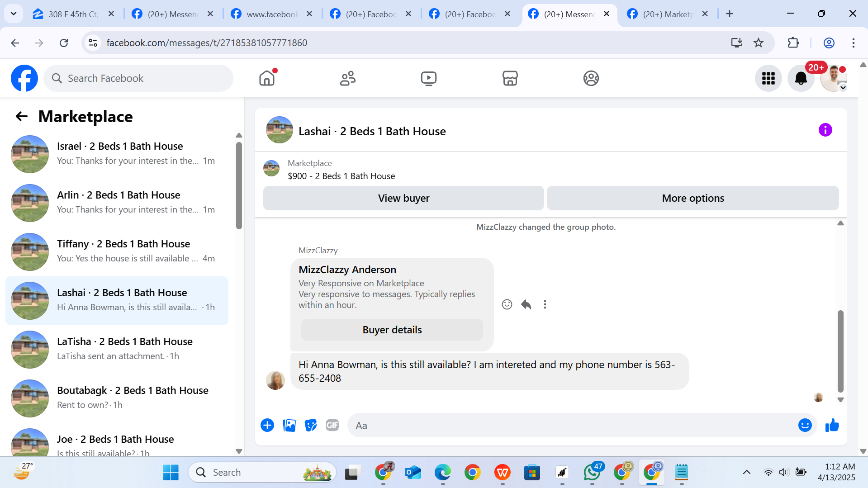
Task: Install app icon in address bar
Action: click(x=737, y=43)
